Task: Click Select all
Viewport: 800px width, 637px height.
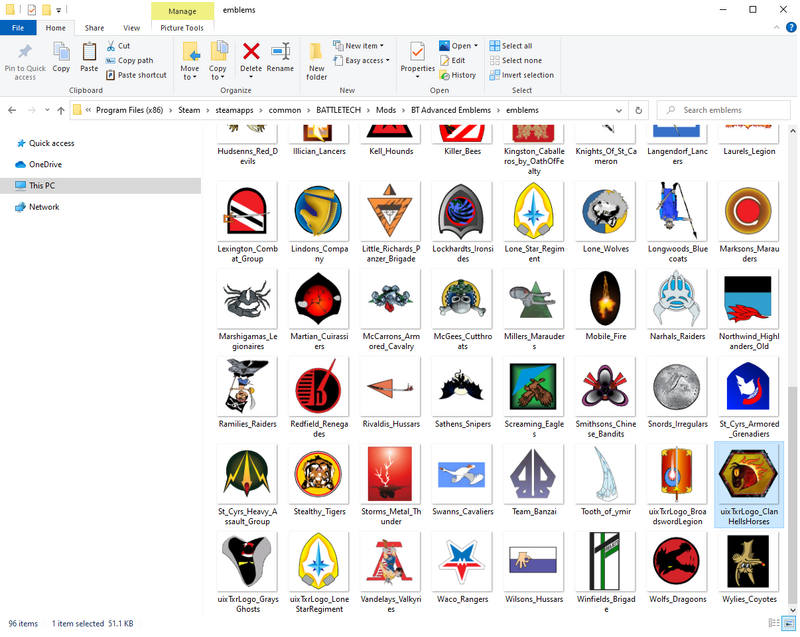Action: (511, 46)
